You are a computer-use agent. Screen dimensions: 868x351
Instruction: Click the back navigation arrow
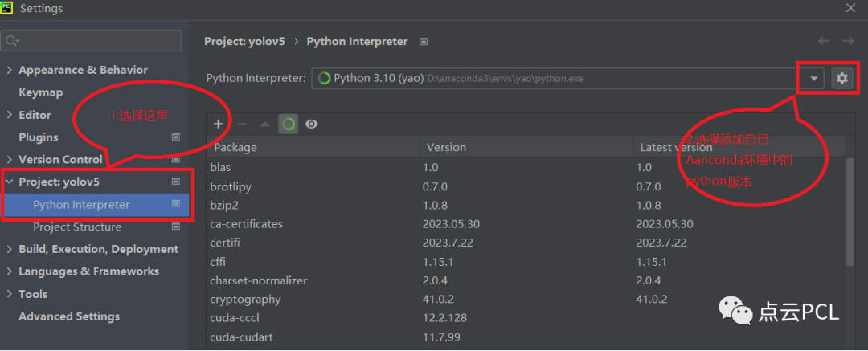824,41
